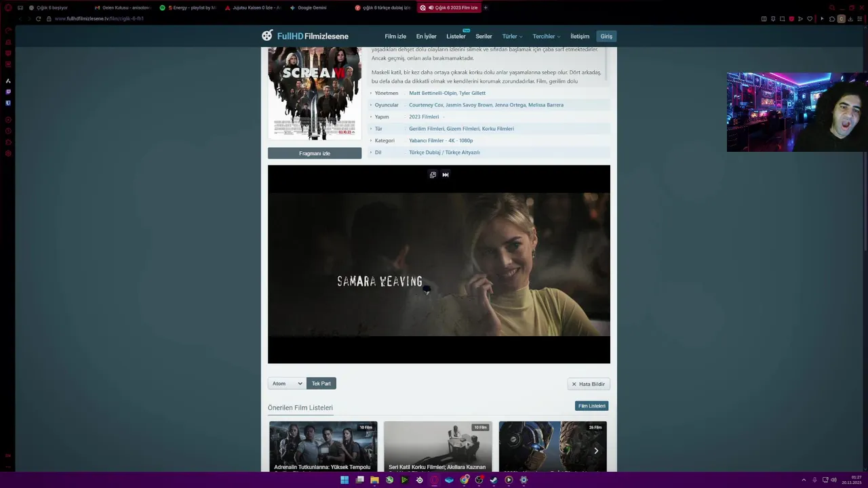Click the Fragmanı izle button
The image size is (868, 488).
pos(315,153)
